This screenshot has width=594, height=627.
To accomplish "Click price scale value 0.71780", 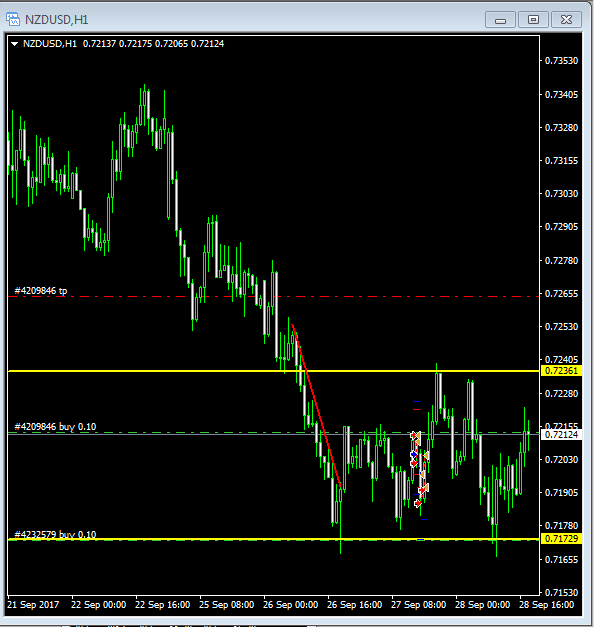I will 562,525.
